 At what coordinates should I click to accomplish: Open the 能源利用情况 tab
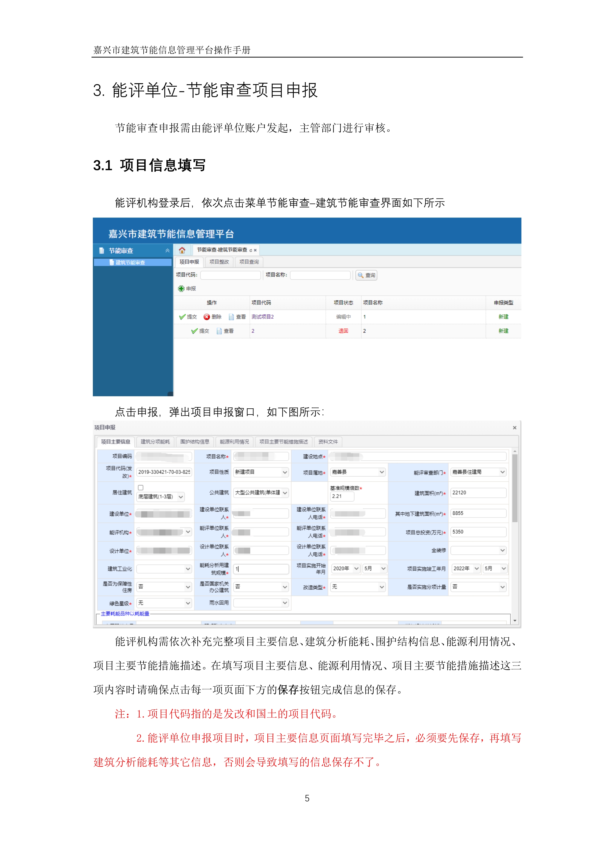234,442
